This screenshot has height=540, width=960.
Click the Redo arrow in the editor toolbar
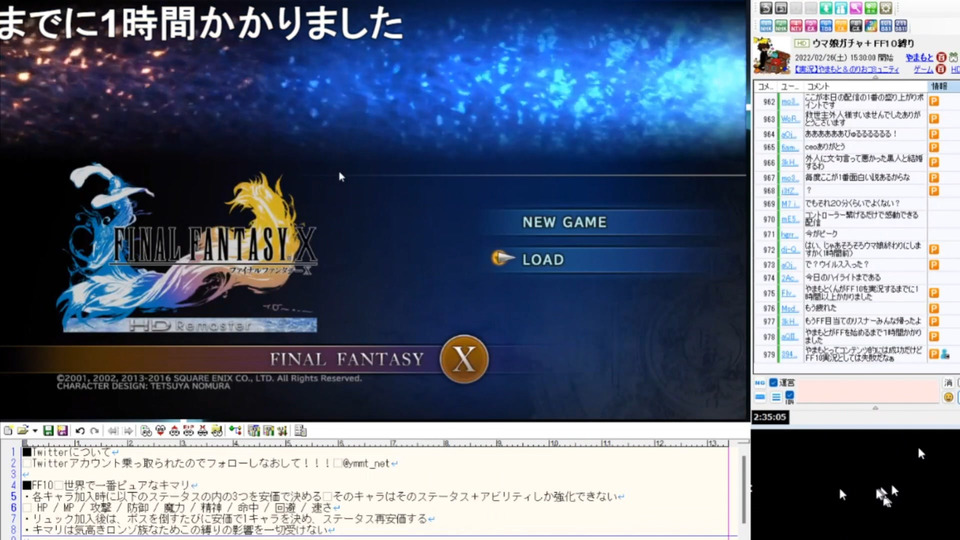pyautogui.click(x=94, y=431)
